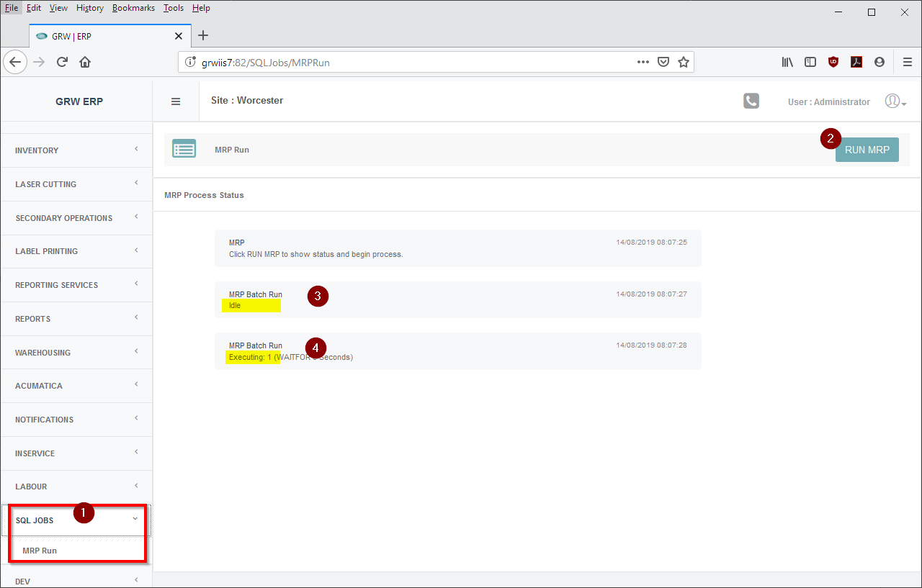This screenshot has height=588, width=922.
Task: Click the phone icon in header
Action: pos(751,101)
